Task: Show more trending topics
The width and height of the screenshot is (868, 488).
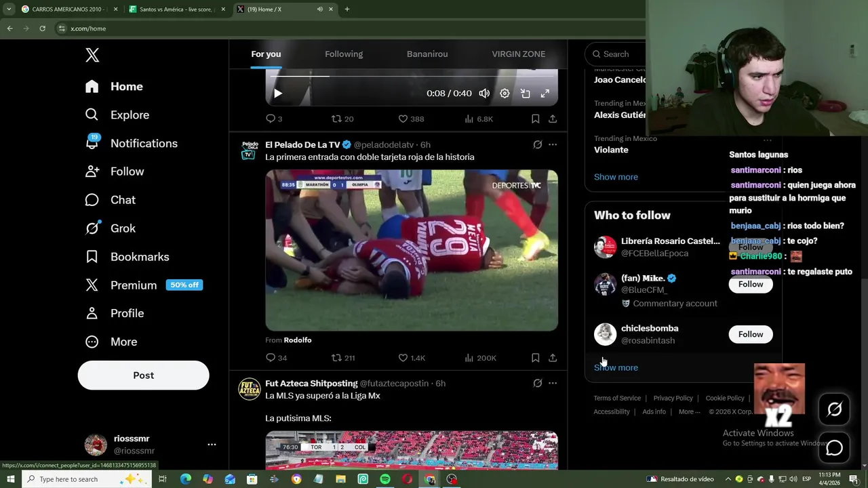Action: tap(616, 177)
